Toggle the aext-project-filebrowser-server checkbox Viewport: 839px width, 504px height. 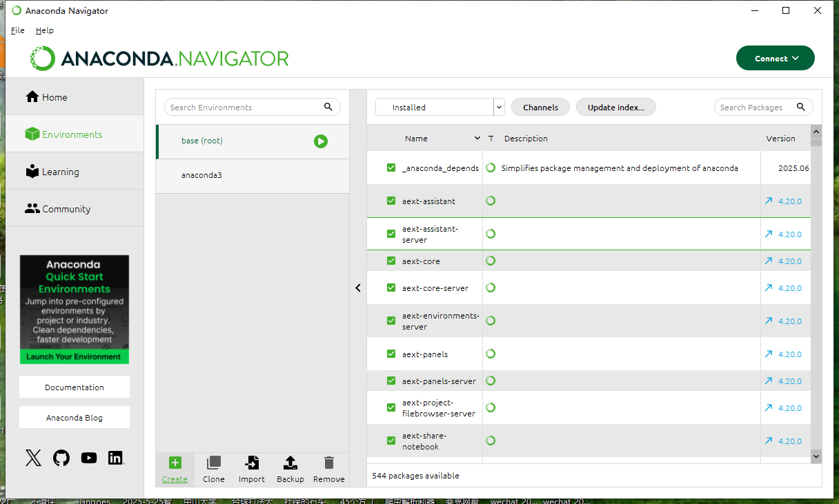tap(391, 407)
